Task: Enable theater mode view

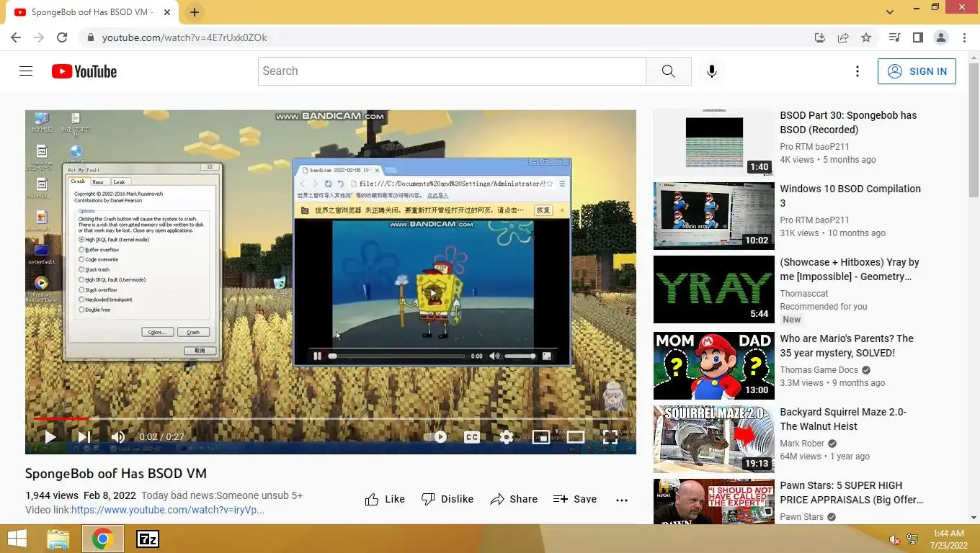Action: [576, 437]
